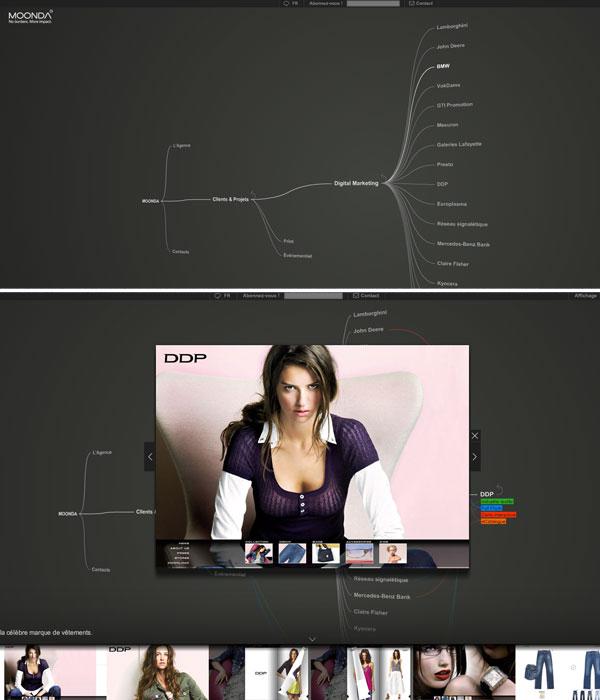The image size is (600, 700).
Task: Open the sunglasses thumbnail in the DDP site preview
Action: [x=359, y=553]
